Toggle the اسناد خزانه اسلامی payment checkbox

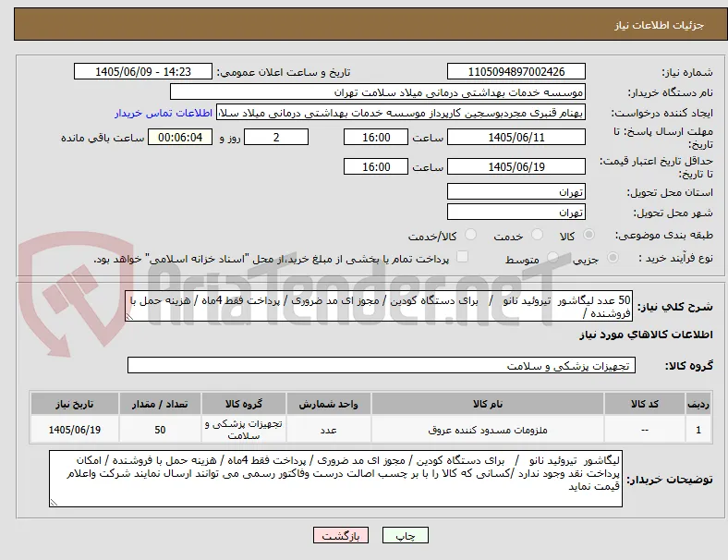[x=462, y=257]
